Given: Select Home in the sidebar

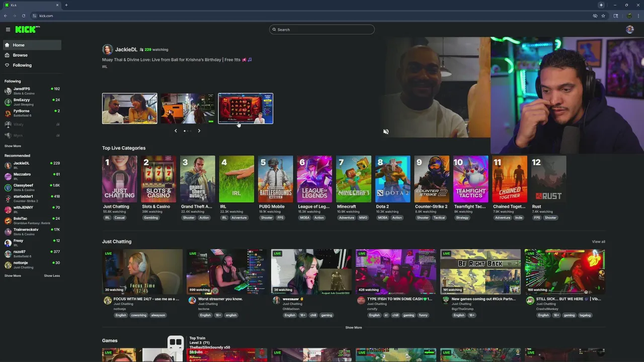Looking at the screenshot, I should click(x=32, y=45).
